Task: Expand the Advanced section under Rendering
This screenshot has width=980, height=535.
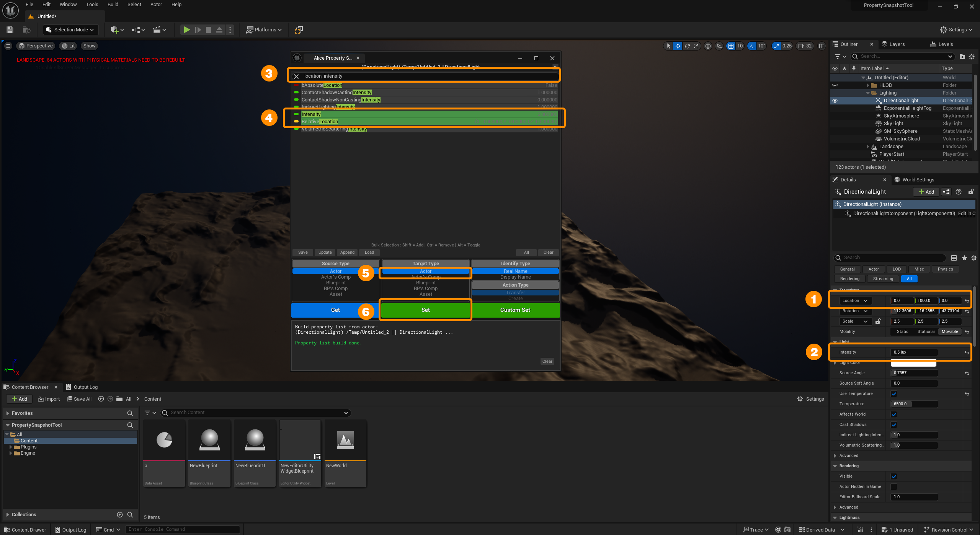Action: pos(848,507)
